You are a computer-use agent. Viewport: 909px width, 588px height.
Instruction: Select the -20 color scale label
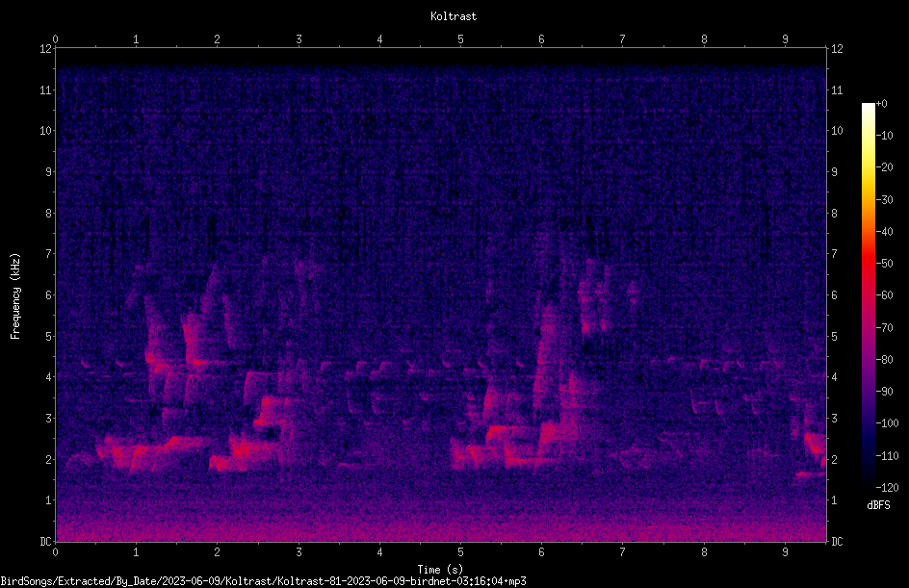885,167
